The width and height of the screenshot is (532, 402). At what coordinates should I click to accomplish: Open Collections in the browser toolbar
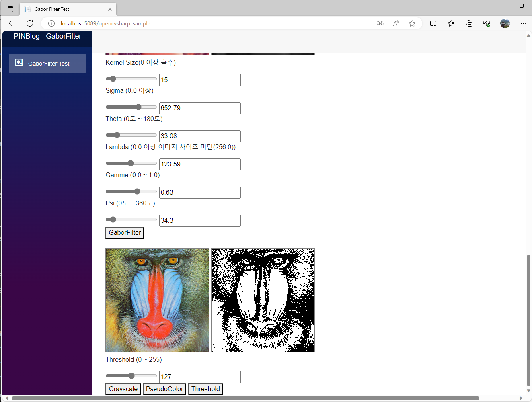point(469,23)
